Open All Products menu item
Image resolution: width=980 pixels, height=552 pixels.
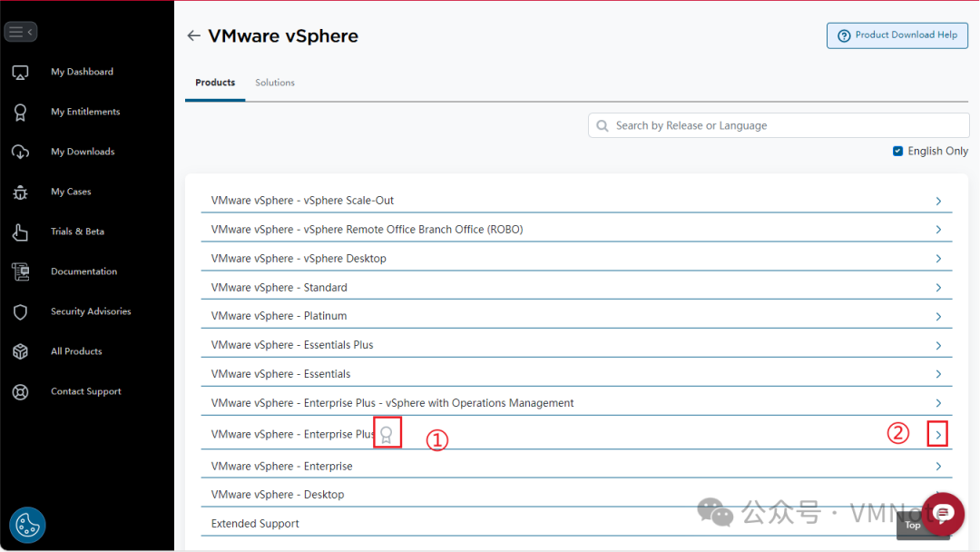click(76, 351)
